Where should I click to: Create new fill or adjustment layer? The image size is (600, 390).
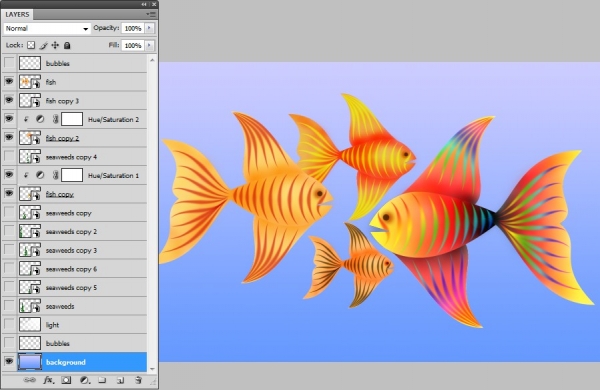tap(85, 380)
